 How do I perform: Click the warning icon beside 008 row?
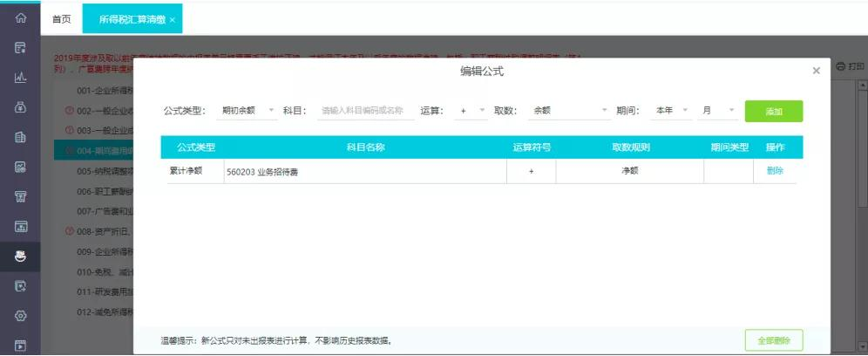(69, 231)
